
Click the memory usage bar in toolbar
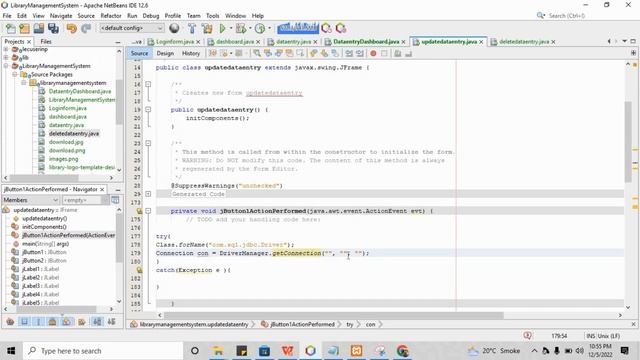point(298,28)
